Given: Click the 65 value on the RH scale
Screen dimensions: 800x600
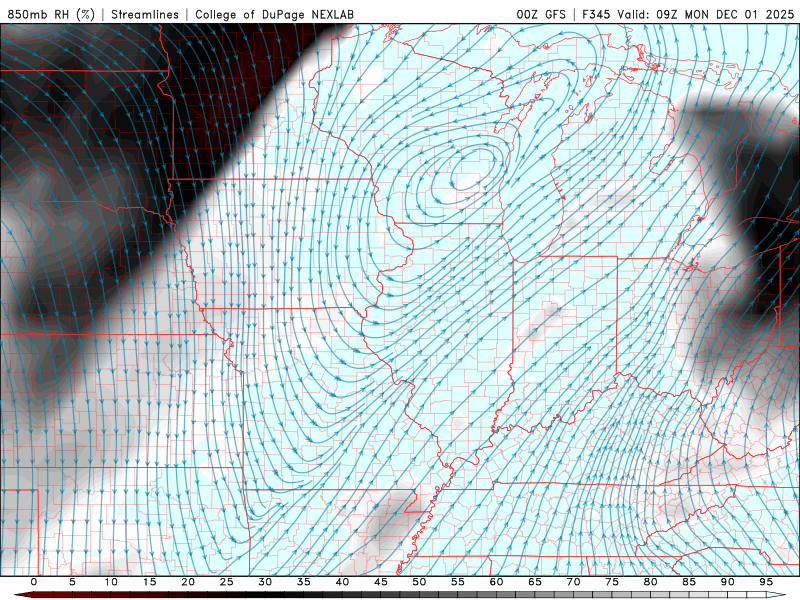Looking at the screenshot, I should pos(535,582).
